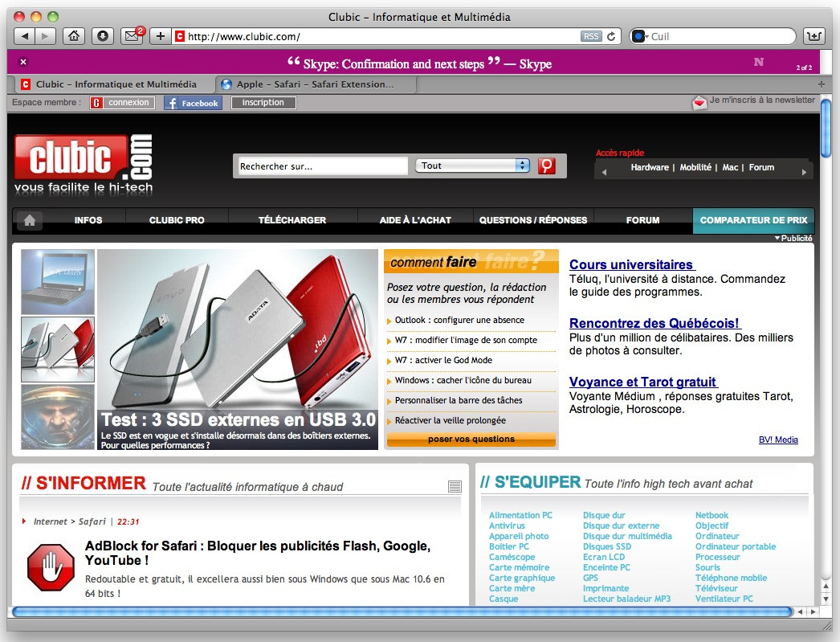The height and width of the screenshot is (642, 840).
Task: Click the Rechercher sur search field
Action: click(x=323, y=166)
